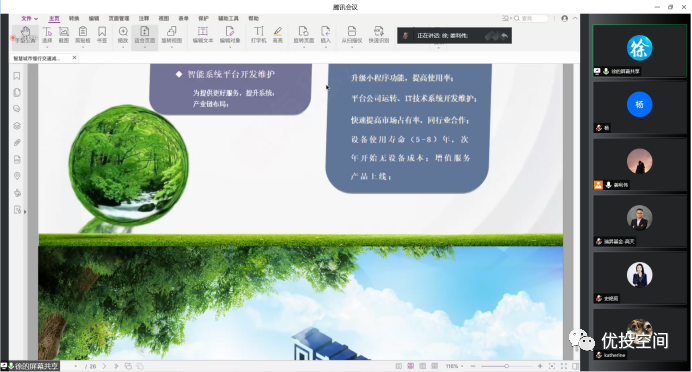This screenshot has width=692, height=372.
Task: Expand the dropdown under 剪贴板
Action: [83, 46]
